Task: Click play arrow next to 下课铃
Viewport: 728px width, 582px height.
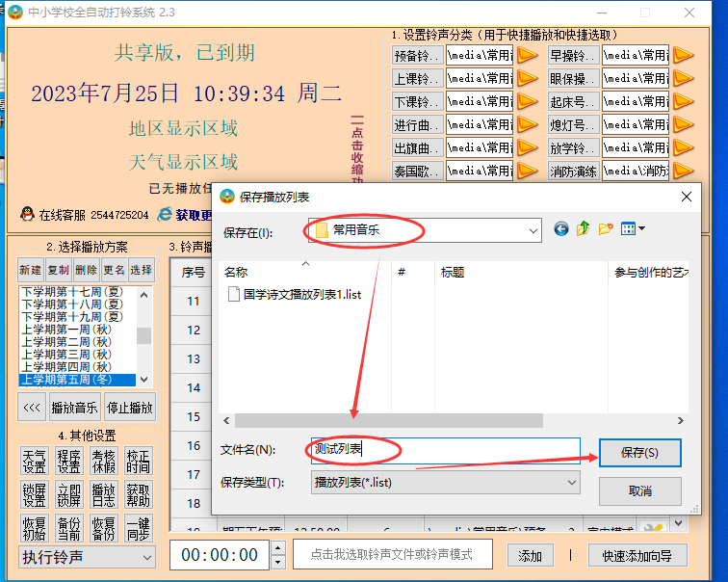Action: pyautogui.click(x=527, y=101)
